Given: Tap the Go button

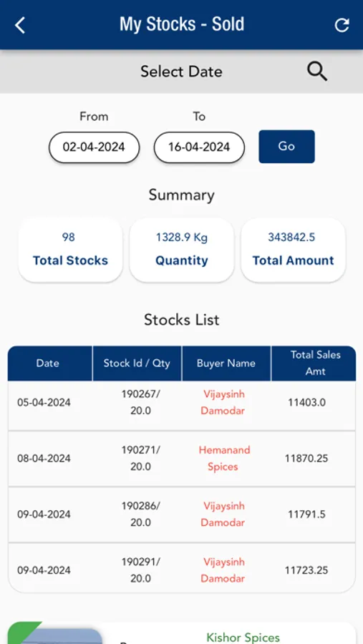Looking at the screenshot, I should point(286,147).
